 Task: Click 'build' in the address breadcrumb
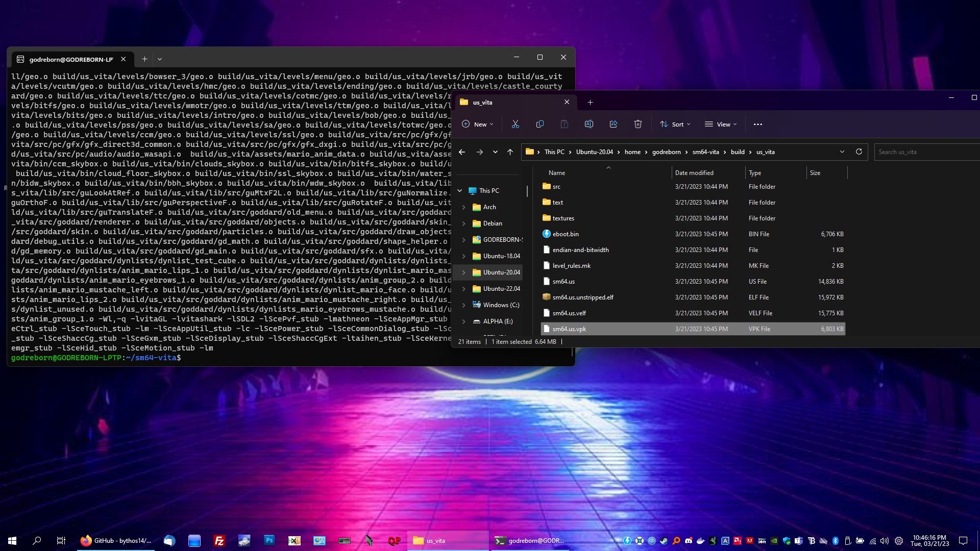738,152
